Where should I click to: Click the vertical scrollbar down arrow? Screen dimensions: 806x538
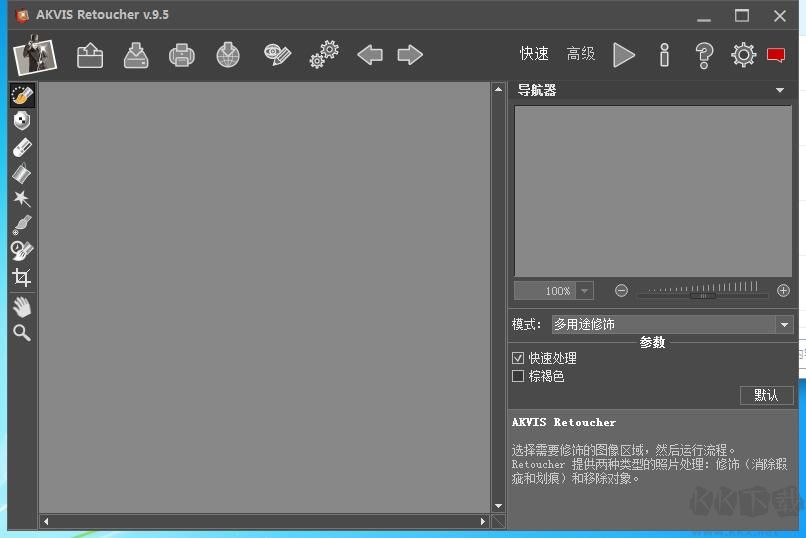pos(498,506)
